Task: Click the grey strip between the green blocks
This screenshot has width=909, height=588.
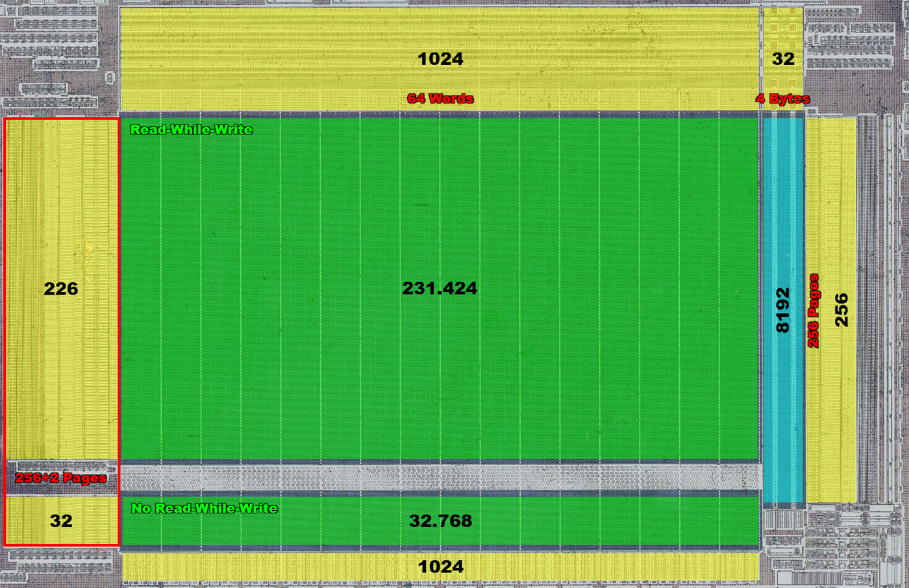Action: pos(440,478)
